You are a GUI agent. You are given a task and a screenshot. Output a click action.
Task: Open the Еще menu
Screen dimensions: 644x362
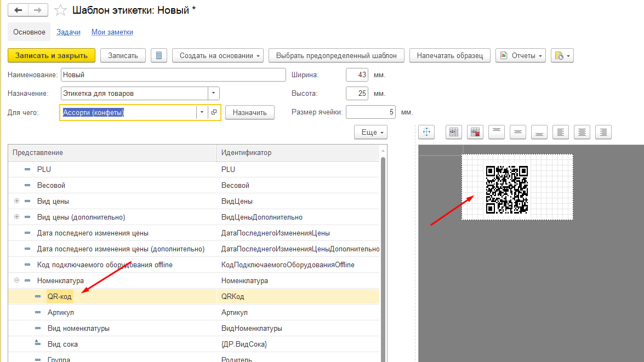tap(371, 132)
